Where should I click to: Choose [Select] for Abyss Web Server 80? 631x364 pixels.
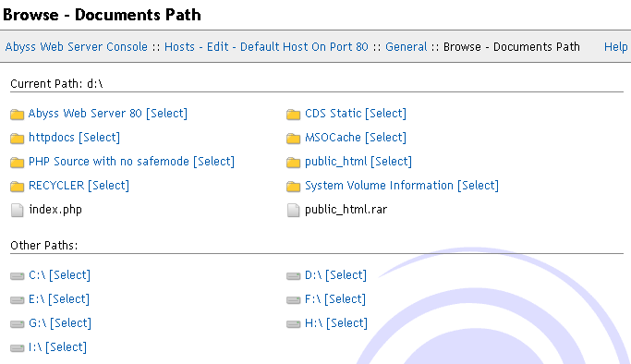click(166, 114)
